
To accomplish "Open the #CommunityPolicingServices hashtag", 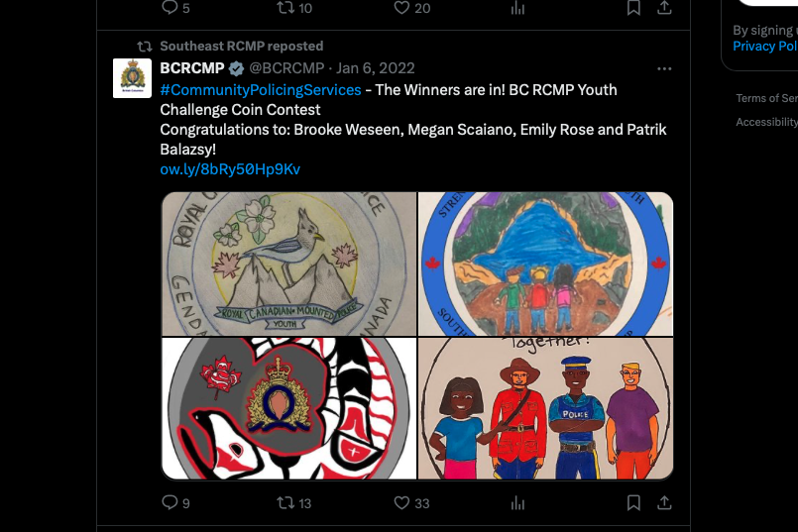I will [261, 90].
